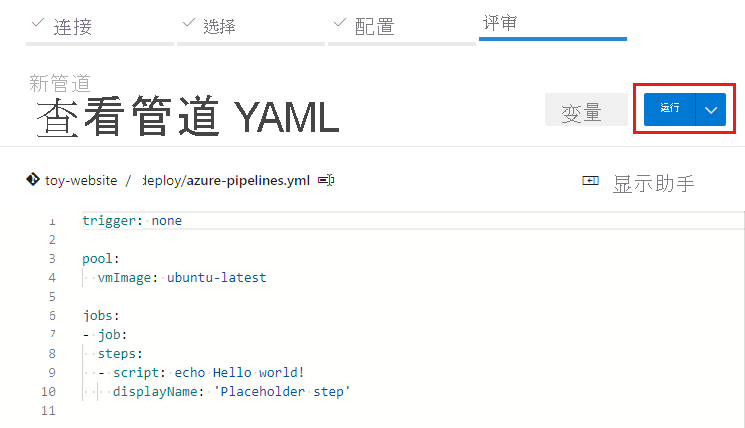Click the rename icon after azure-pipelines.yml
The width and height of the screenshot is (745, 428).
[x=326, y=181]
